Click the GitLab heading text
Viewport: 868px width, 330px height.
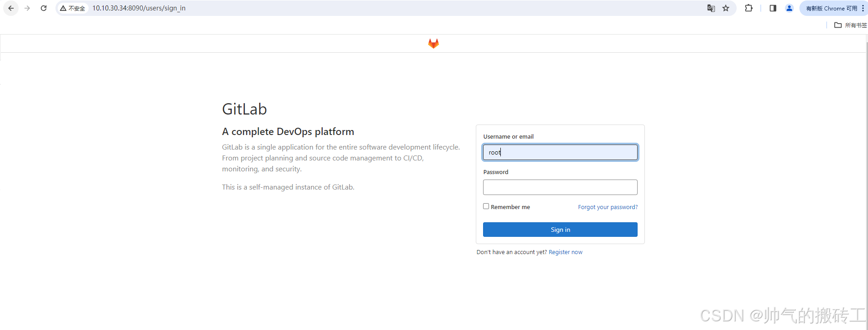click(x=244, y=109)
